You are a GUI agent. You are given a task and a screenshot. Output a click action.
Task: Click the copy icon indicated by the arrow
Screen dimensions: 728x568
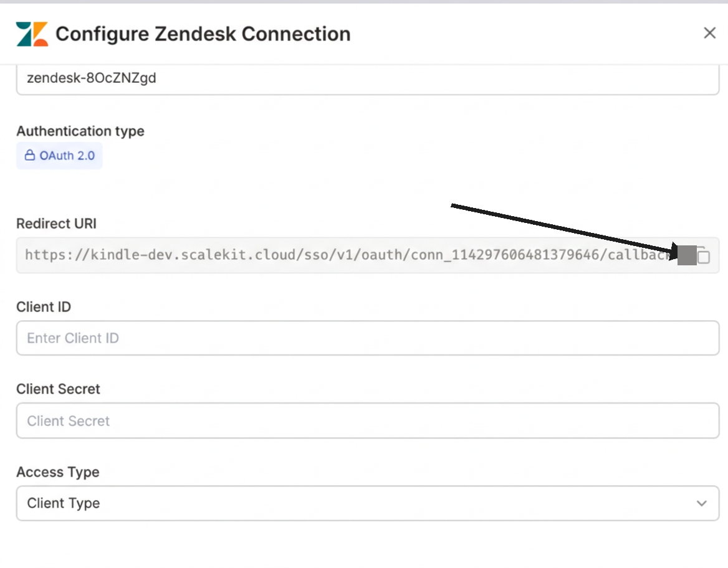[x=704, y=255]
